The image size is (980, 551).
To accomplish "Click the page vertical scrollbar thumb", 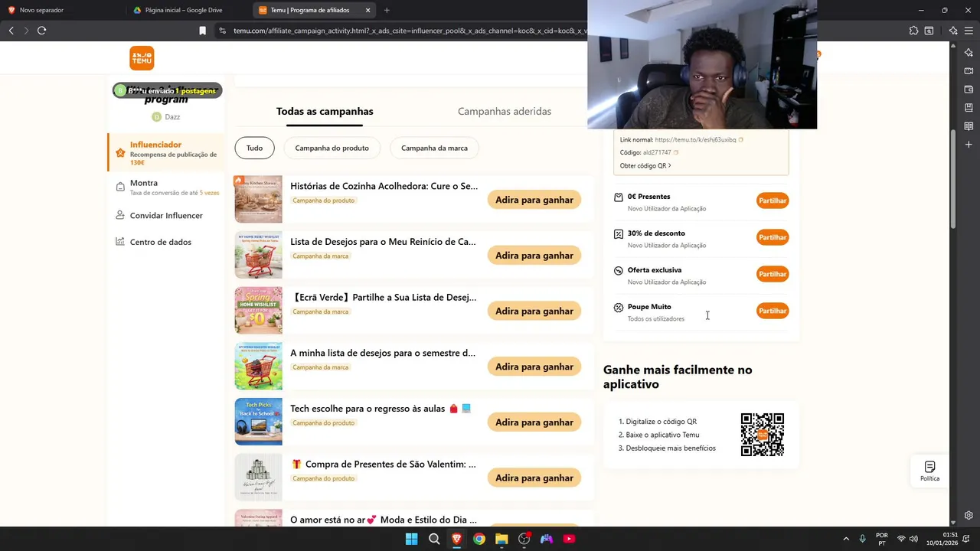I will [x=953, y=179].
